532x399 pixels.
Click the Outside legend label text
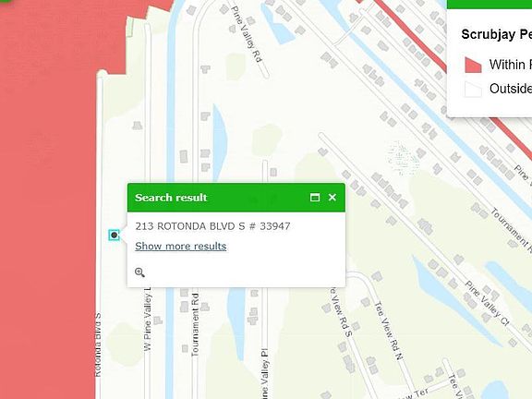(x=510, y=89)
